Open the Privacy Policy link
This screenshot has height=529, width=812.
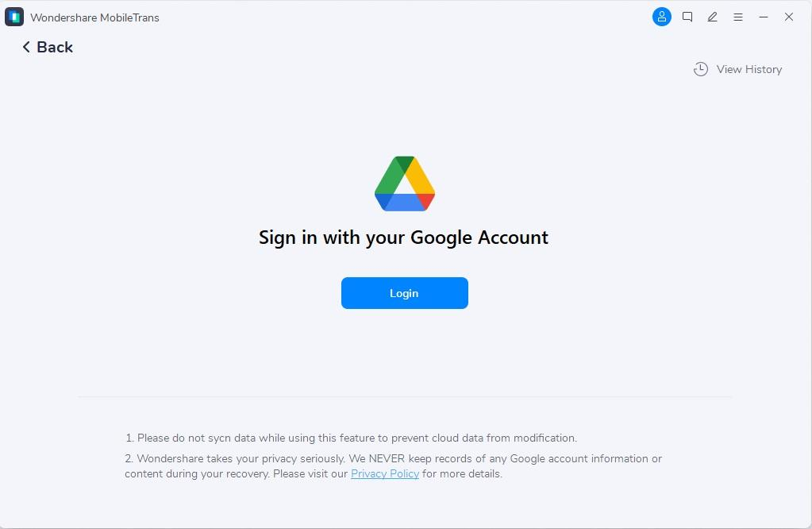coord(384,473)
